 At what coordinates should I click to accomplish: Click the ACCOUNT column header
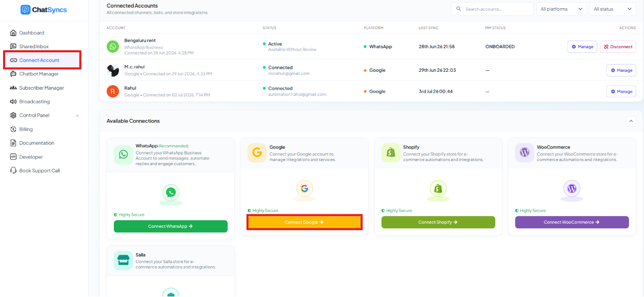(116, 28)
